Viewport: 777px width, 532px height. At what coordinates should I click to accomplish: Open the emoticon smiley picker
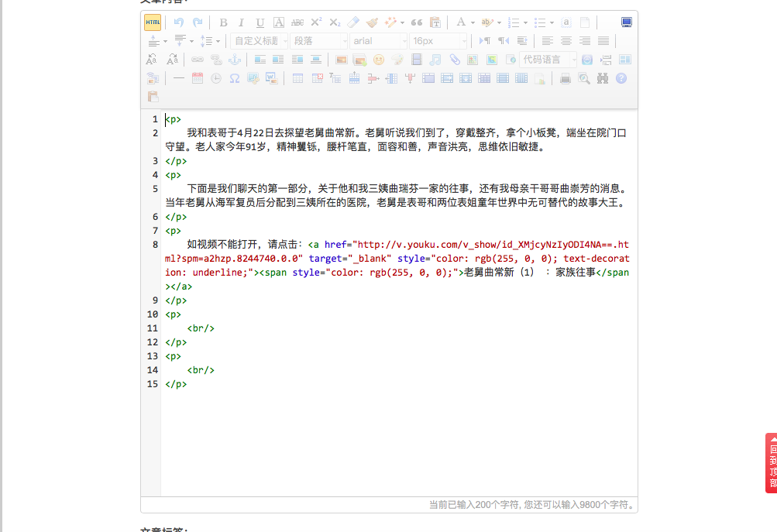pos(379,60)
